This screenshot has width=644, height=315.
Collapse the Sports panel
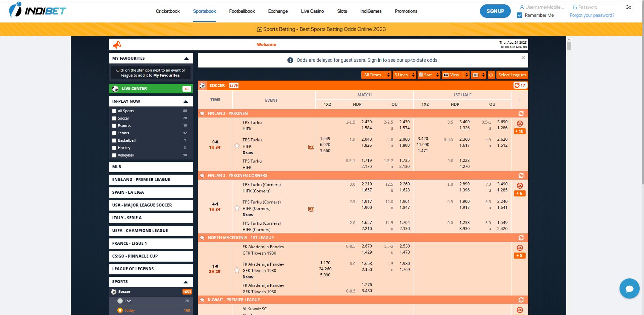[186, 282]
